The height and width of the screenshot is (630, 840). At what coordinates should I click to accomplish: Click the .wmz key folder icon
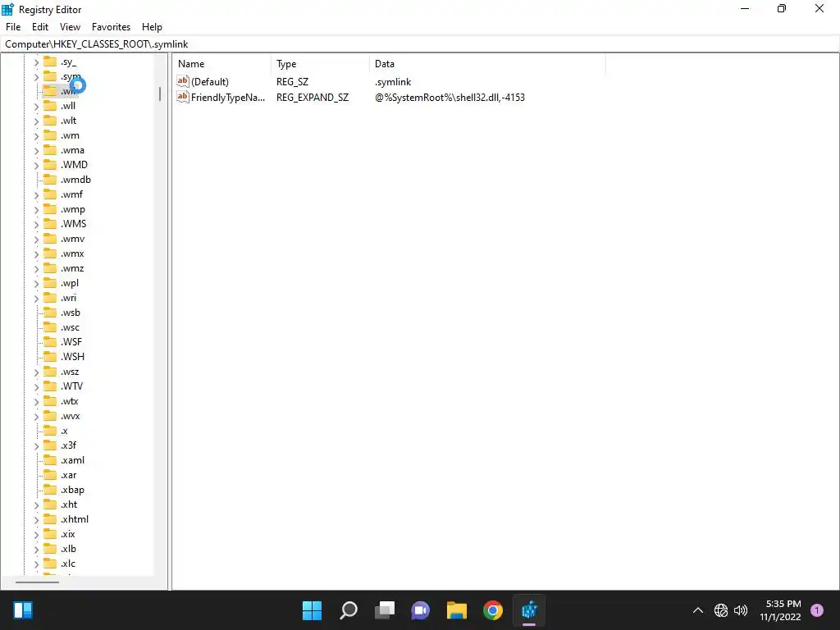50,268
